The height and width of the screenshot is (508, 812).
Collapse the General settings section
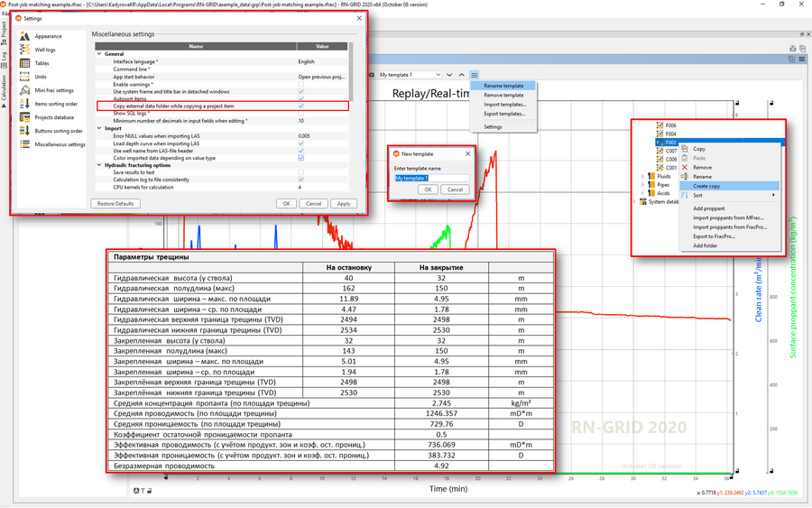coord(98,54)
